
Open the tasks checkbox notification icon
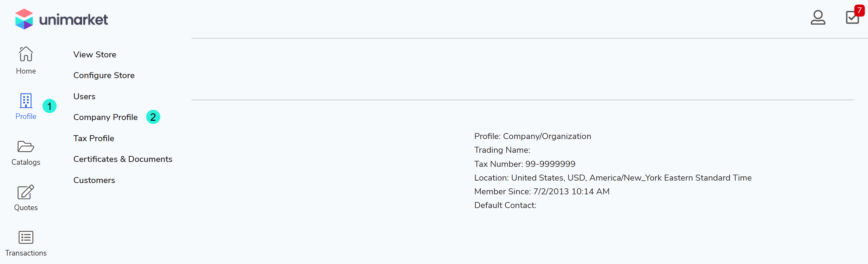point(852,18)
